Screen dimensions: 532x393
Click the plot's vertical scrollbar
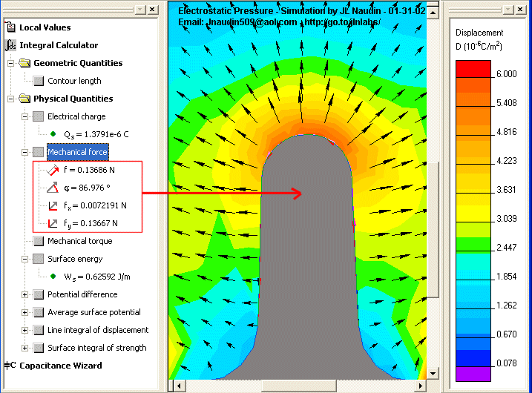pyautogui.click(x=433, y=200)
